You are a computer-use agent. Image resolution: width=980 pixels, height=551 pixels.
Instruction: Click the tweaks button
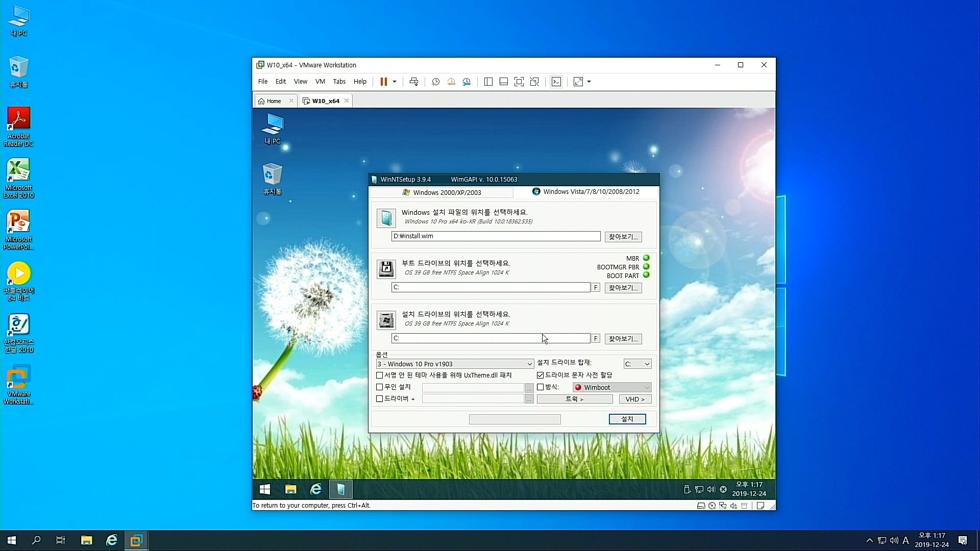tap(575, 399)
